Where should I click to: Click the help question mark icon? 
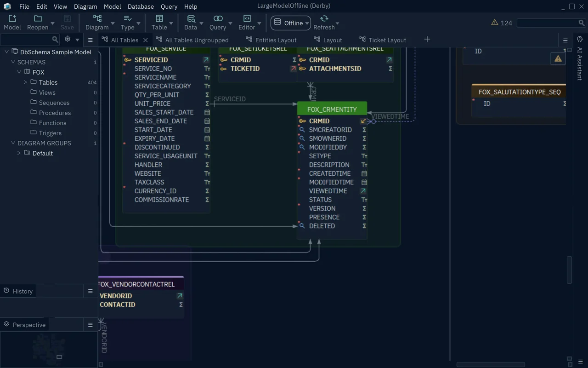pyautogui.click(x=580, y=40)
